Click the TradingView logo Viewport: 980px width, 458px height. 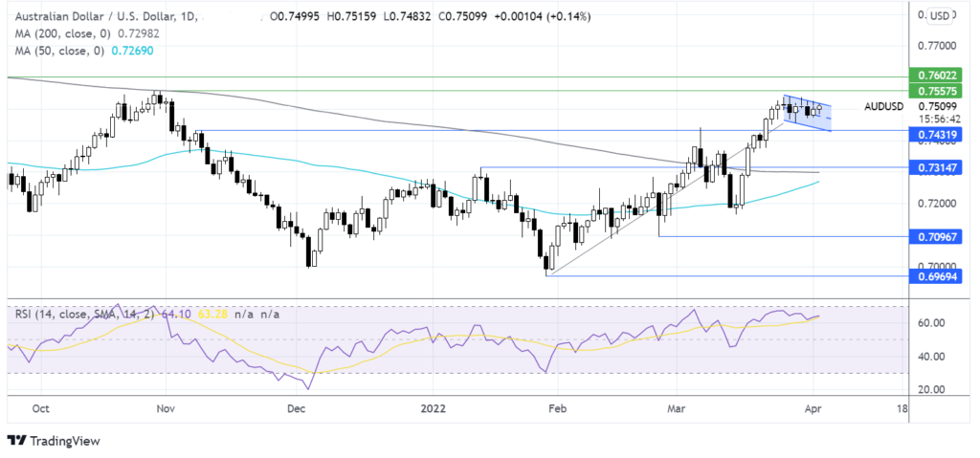coord(54,441)
